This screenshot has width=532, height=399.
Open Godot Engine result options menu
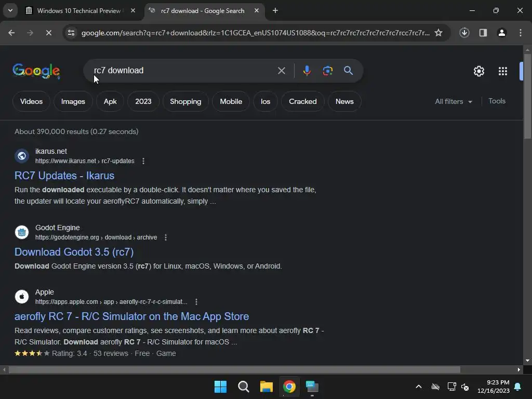[166, 237]
